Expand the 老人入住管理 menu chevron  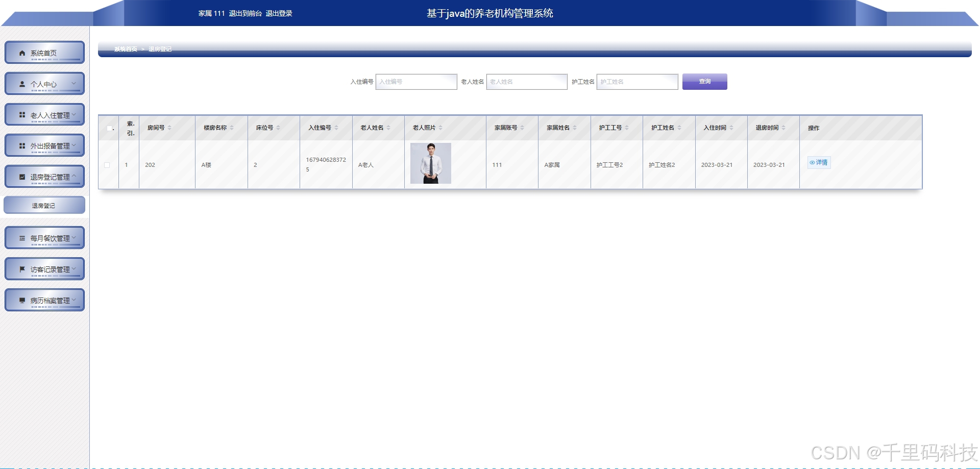coord(73,115)
